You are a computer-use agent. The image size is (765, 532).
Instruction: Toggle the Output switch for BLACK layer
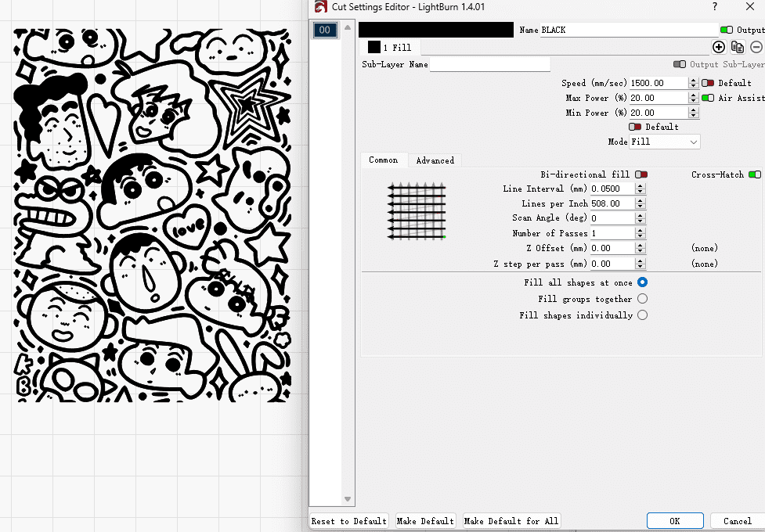click(x=727, y=30)
